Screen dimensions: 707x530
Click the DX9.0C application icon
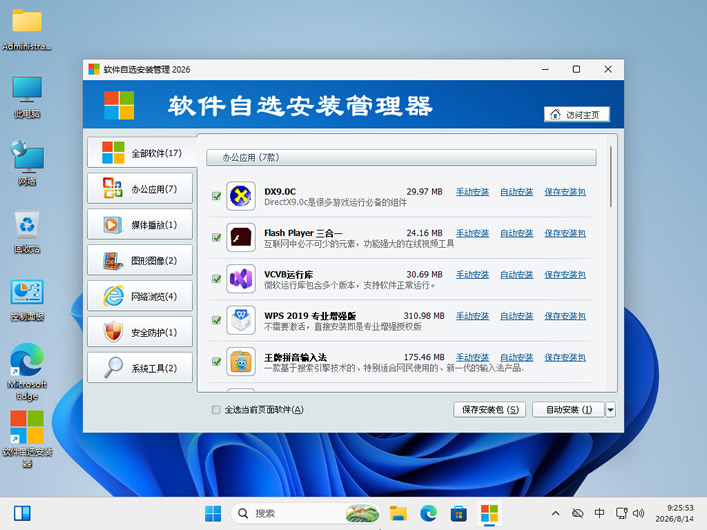(241, 196)
